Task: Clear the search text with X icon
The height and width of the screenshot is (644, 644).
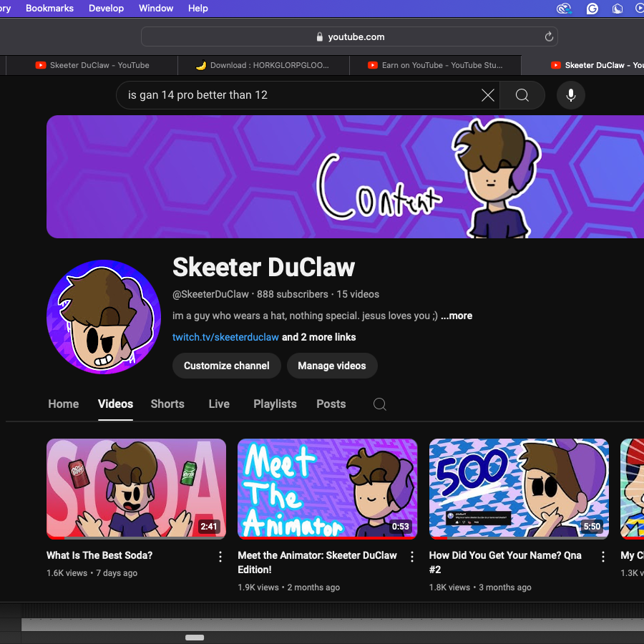Action: 488,95
